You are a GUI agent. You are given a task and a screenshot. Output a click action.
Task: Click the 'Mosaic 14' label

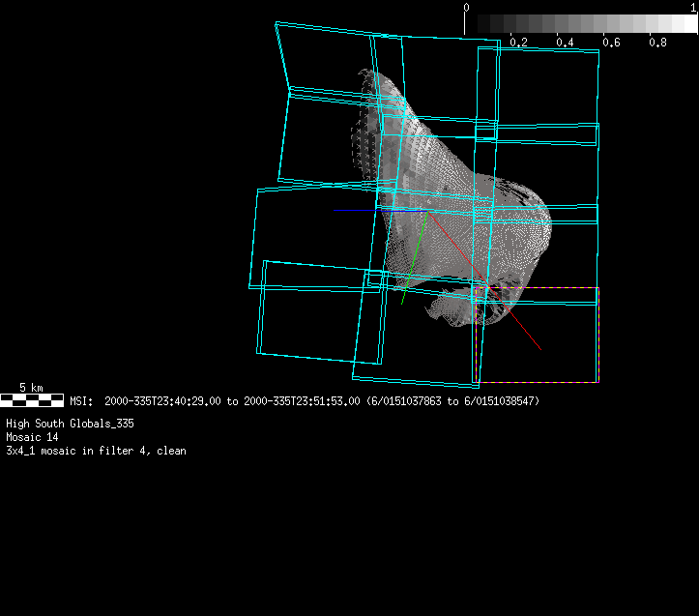32,437
